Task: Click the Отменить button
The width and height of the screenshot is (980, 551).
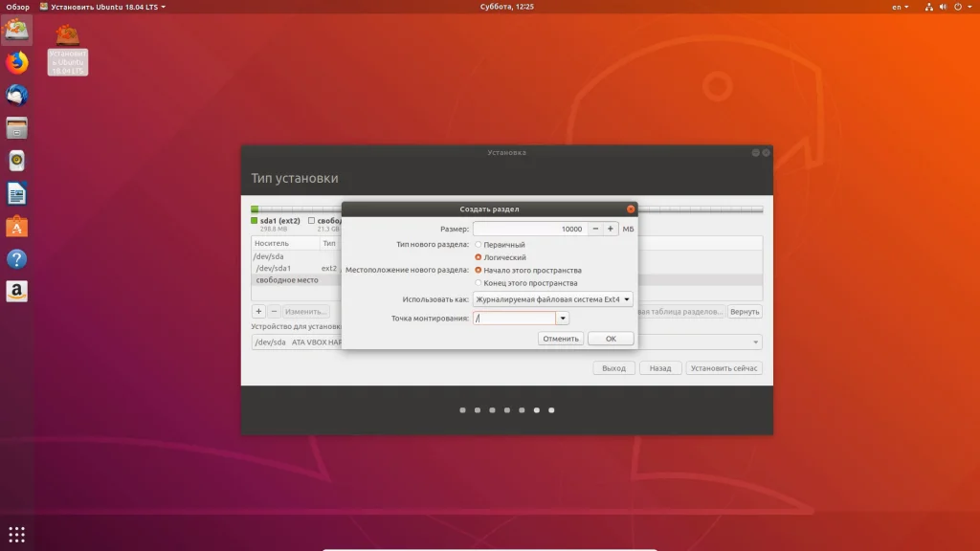Action: click(x=560, y=339)
